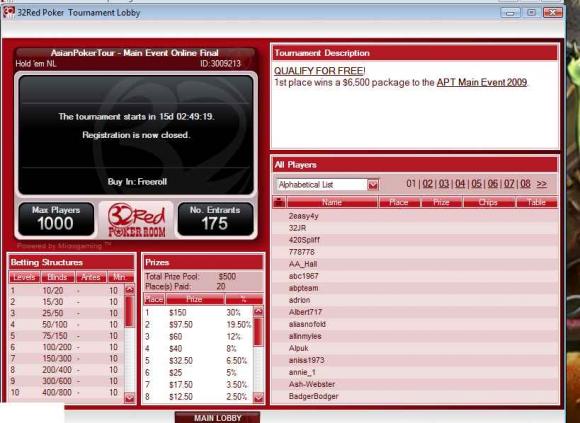The image size is (580, 423).
Task: Go to players page 02
Action: tap(428, 184)
